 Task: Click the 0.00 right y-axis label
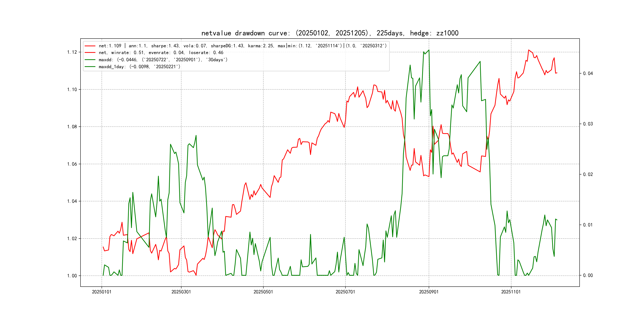588,275
